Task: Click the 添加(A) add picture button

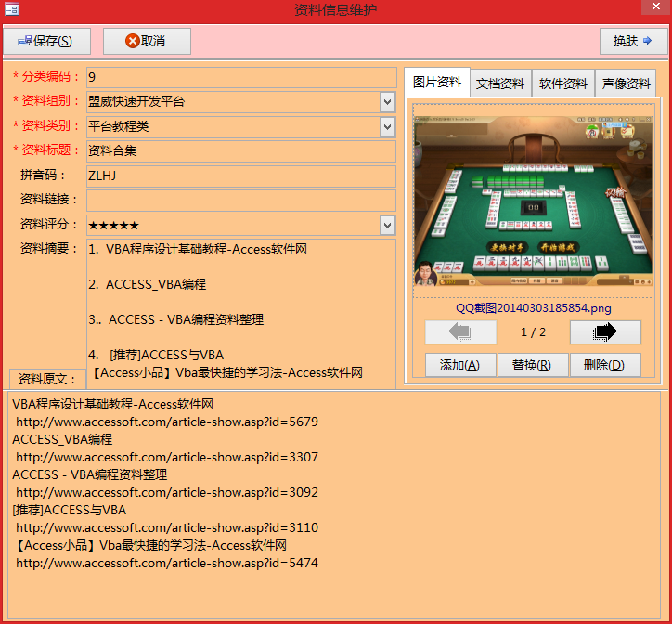Action: point(460,366)
